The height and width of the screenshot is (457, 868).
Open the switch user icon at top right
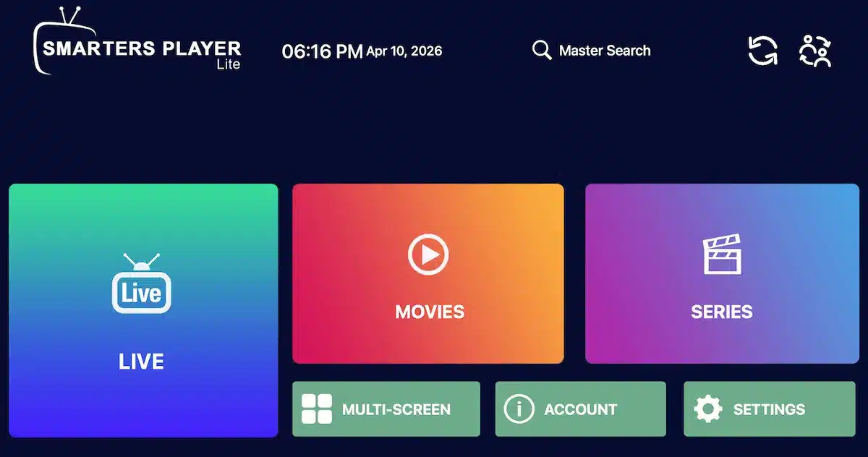[814, 51]
